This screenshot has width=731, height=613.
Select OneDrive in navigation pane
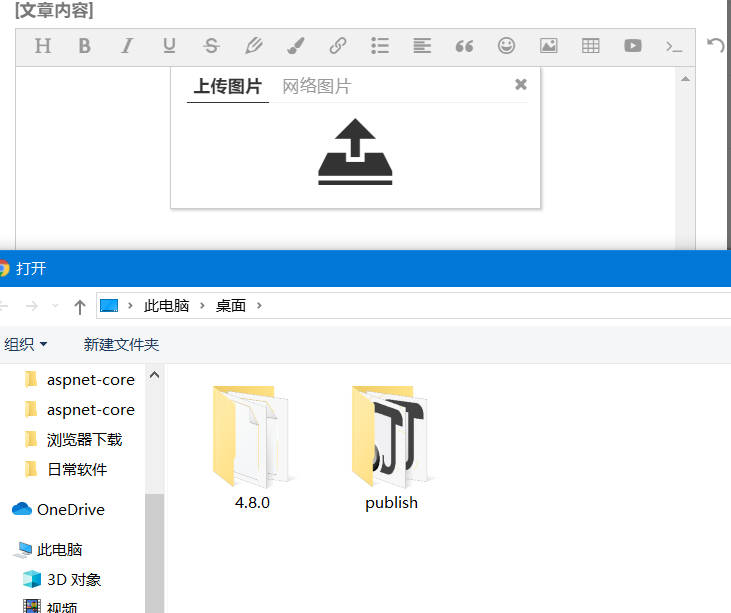(x=58, y=510)
